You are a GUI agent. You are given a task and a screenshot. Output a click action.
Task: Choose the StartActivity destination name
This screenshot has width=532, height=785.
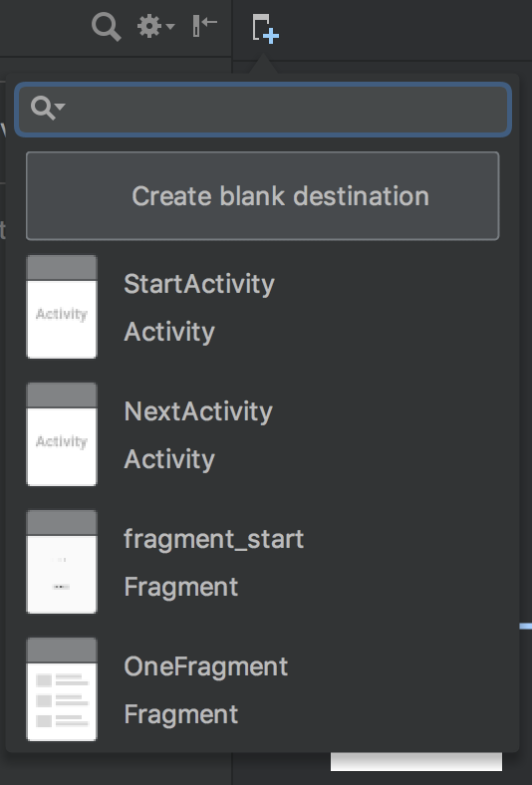199,284
